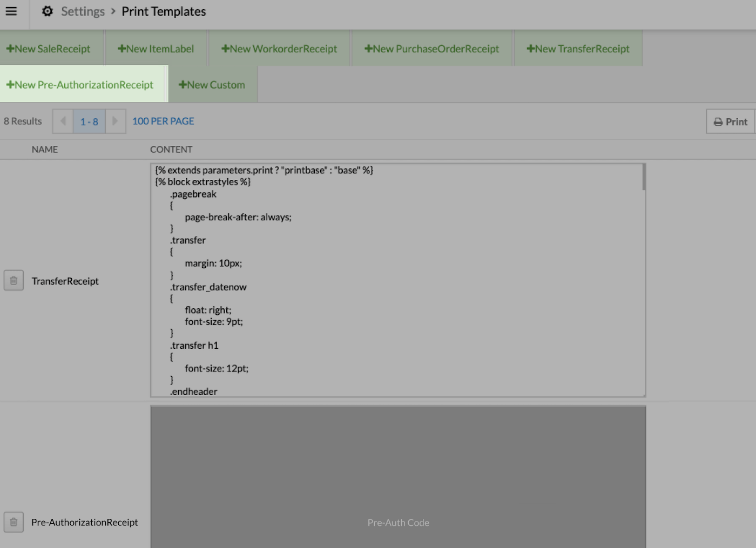Go to the next page of results
The width and height of the screenshot is (756, 548).
coord(115,121)
